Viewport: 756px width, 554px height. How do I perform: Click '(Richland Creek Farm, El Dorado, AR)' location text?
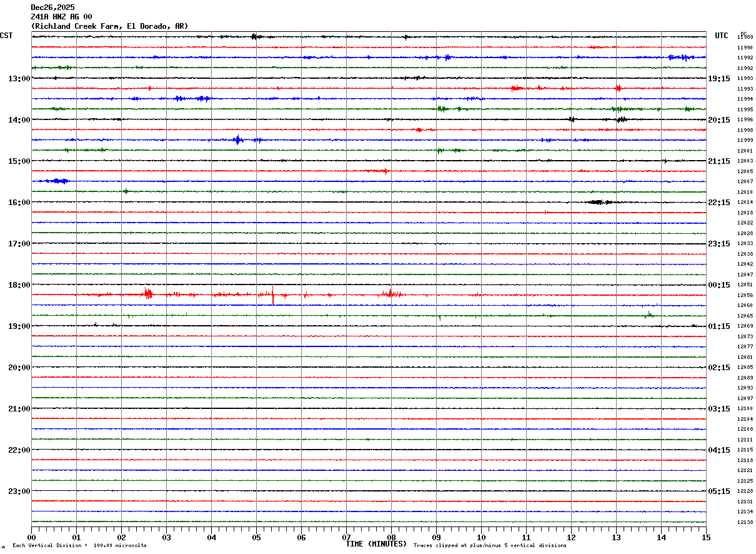[x=109, y=26]
